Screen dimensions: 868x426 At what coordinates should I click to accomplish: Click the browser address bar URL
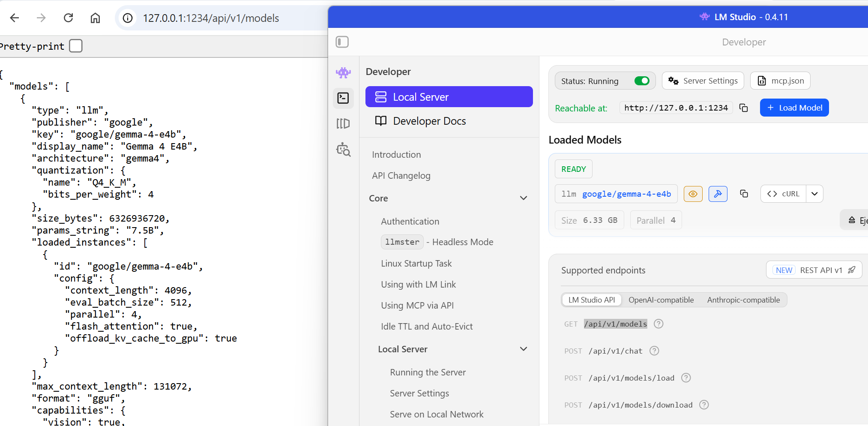tap(211, 18)
